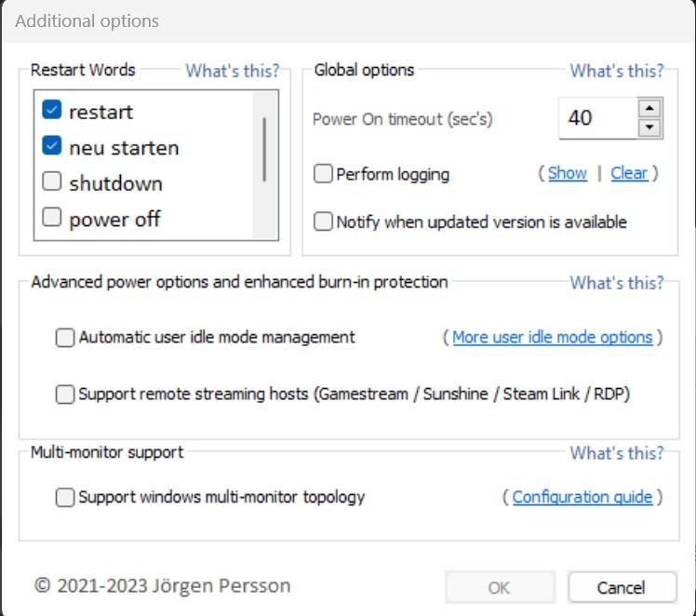Click What's this? for Global options
Screen dimensions: 696x616
tap(617, 71)
